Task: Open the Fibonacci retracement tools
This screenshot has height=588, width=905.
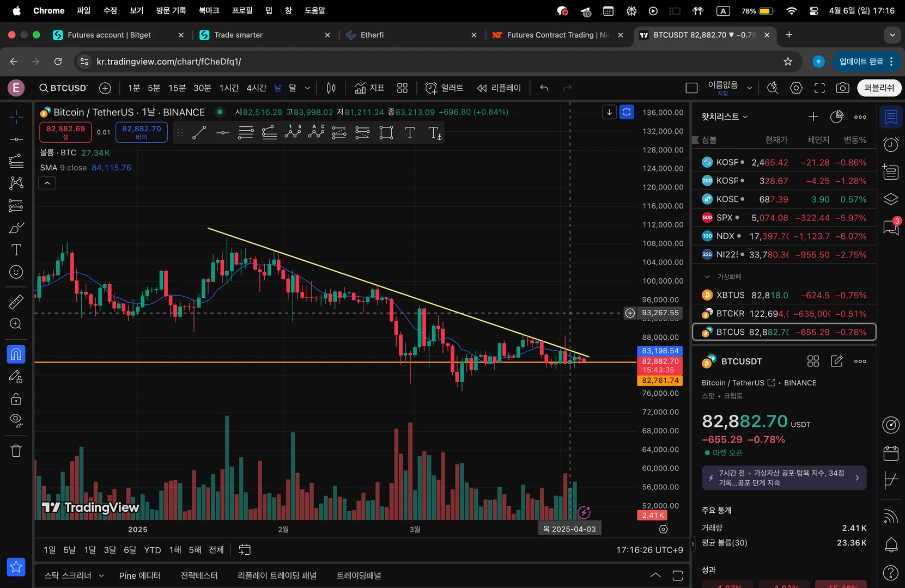Action: tap(16, 161)
